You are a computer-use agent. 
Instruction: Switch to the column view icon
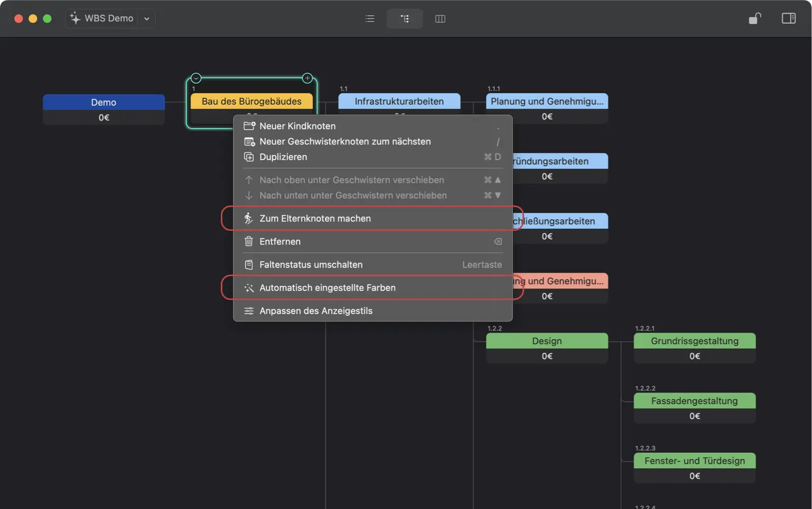coord(440,19)
